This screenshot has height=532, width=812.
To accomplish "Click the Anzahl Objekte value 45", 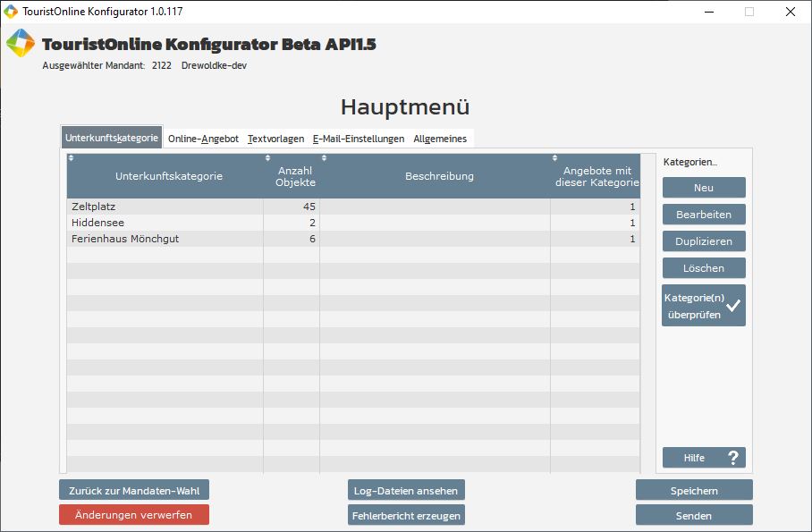I will pyautogui.click(x=309, y=207).
